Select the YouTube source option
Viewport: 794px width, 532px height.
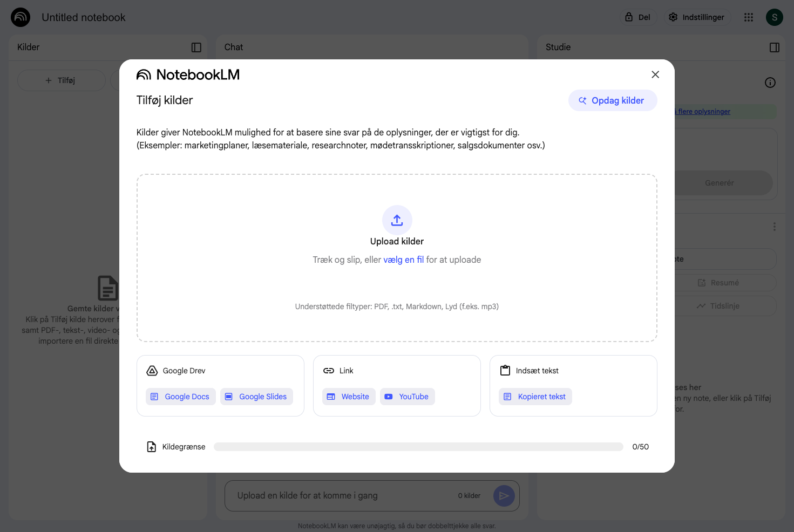pos(407,397)
